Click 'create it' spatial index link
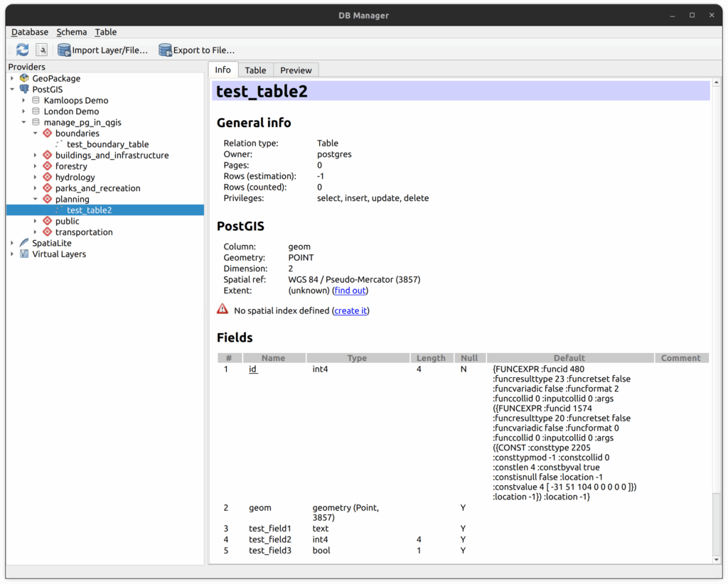This screenshot has width=728, height=584. (x=350, y=310)
